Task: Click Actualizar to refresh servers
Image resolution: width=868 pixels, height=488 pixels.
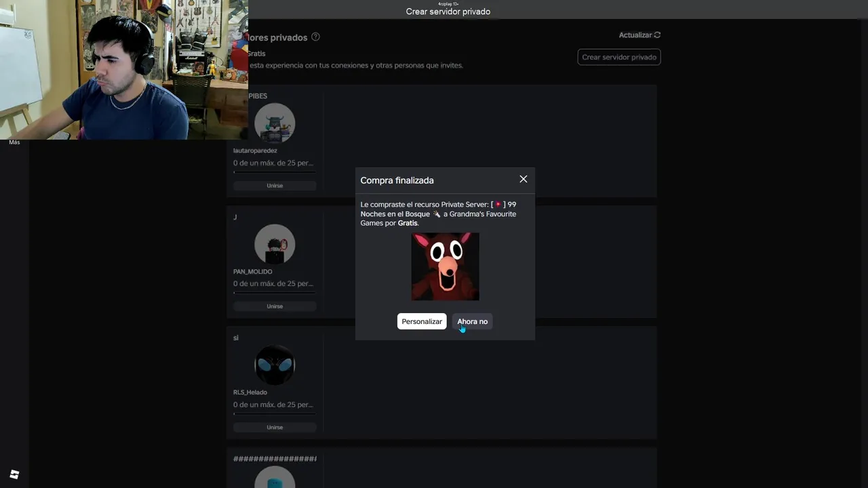Action: tap(635, 35)
